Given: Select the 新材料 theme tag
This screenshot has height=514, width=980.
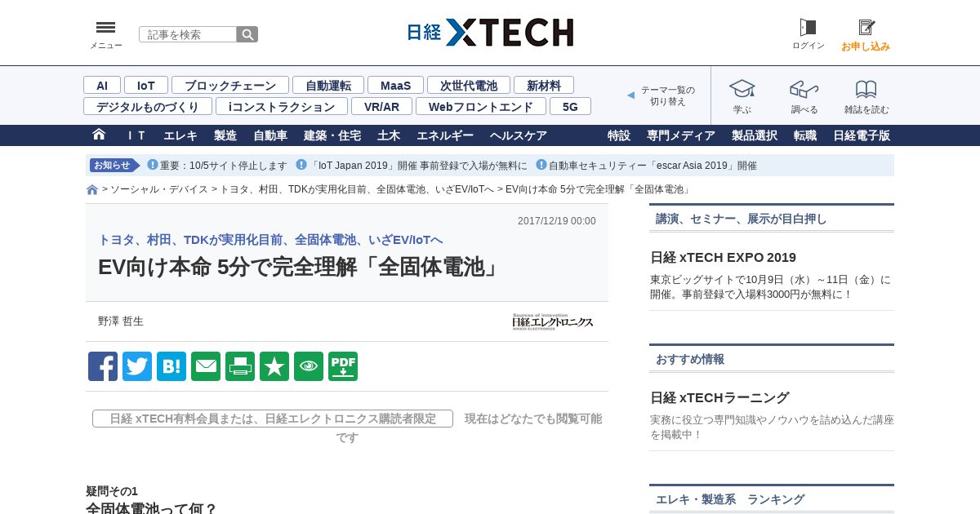Looking at the screenshot, I should [x=544, y=85].
